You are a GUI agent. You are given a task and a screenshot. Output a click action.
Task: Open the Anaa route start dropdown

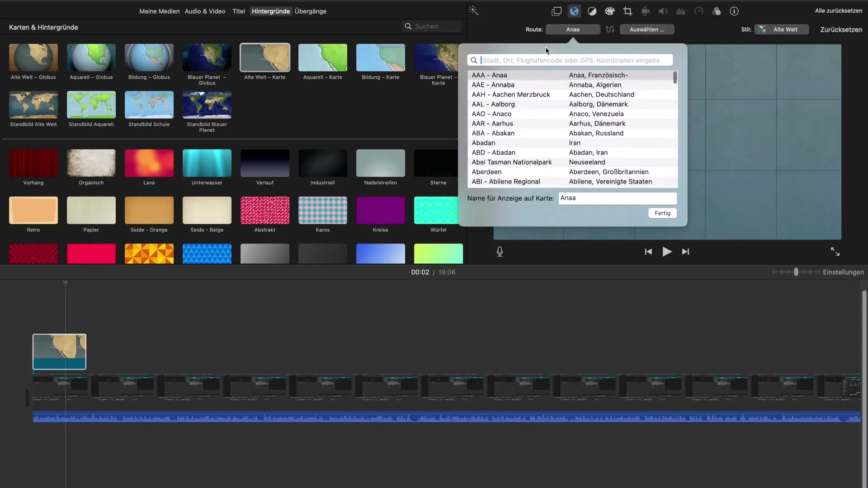(x=573, y=29)
